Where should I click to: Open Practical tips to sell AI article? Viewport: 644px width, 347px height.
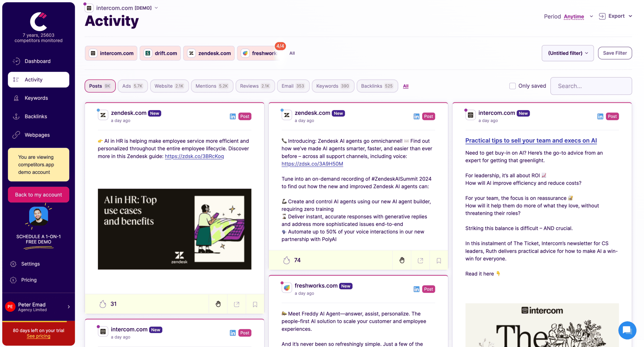(x=531, y=140)
